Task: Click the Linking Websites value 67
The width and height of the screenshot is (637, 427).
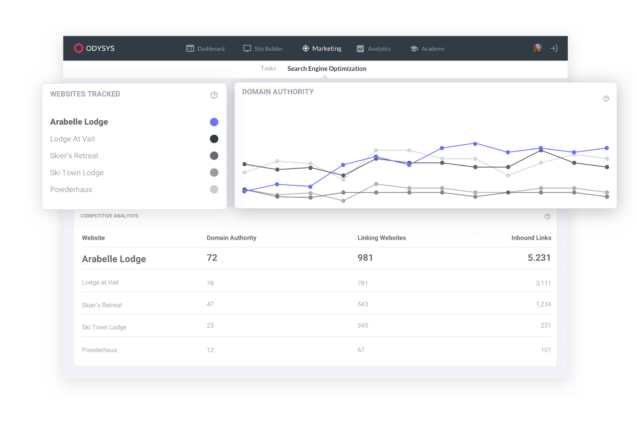Action: pyautogui.click(x=361, y=350)
